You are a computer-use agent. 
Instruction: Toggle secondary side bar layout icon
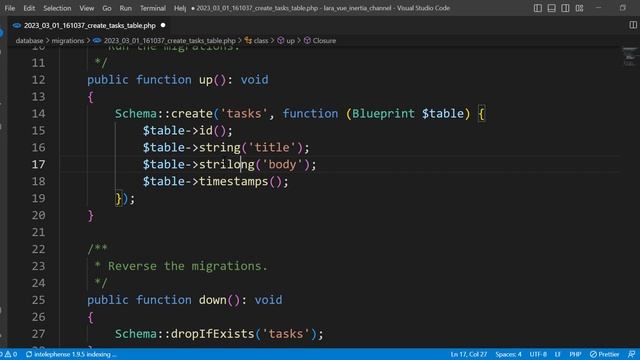tap(565, 8)
